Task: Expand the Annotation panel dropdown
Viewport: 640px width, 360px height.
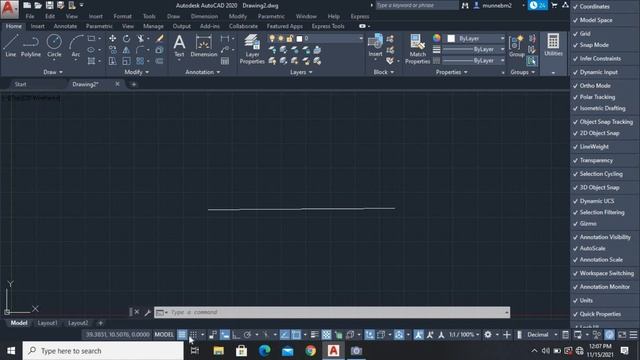Action: click(x=203, y=72)
